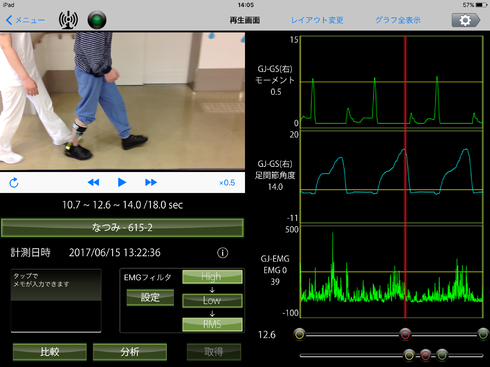Select the left yellow knob on the upper slider
The height and width of the screenshot is (367, 490).
[300, 334]
